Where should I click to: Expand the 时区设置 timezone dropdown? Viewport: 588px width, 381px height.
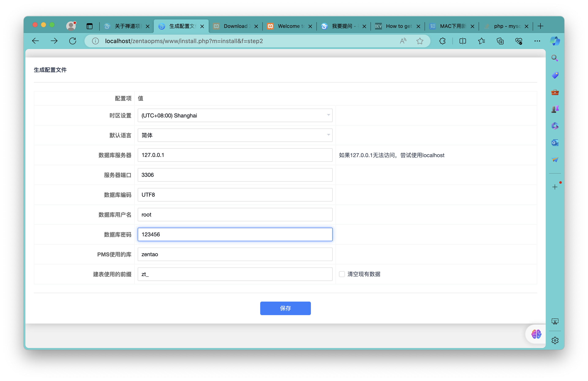235,115
